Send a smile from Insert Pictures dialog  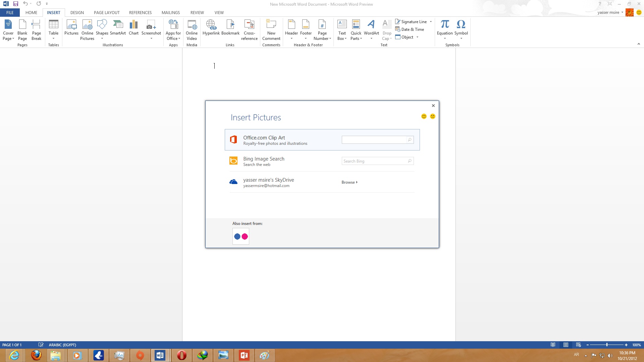tap(424, 116)
